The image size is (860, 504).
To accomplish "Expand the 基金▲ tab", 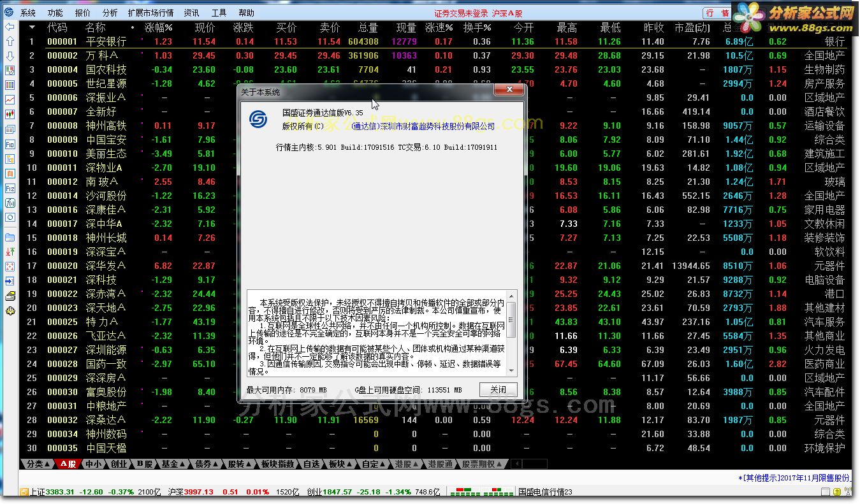I will (173, 464).
